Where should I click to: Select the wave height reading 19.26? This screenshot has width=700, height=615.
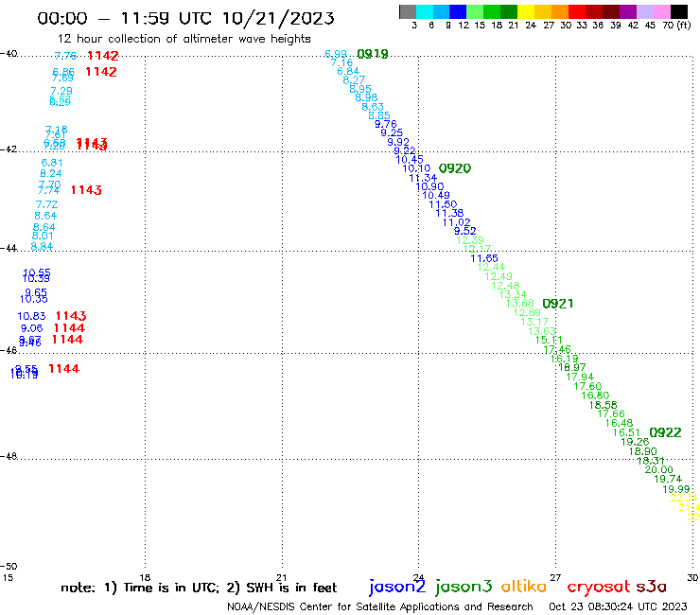coord(635,442)
